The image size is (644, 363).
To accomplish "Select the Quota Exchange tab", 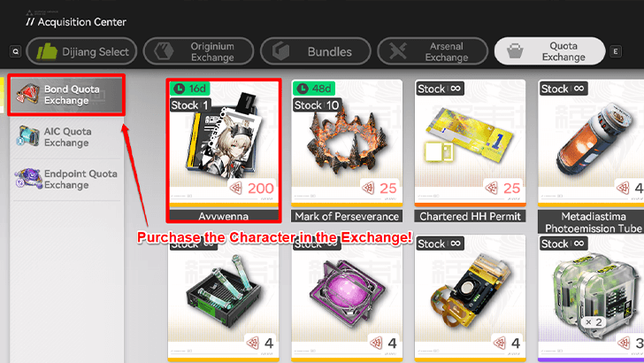I will pyautogui.click(x=549, y=51).
